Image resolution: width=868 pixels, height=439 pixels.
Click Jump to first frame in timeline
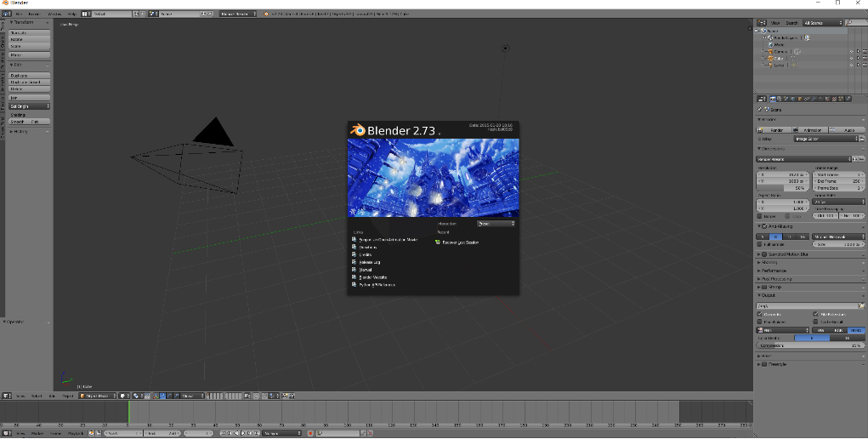coord(223,433)
